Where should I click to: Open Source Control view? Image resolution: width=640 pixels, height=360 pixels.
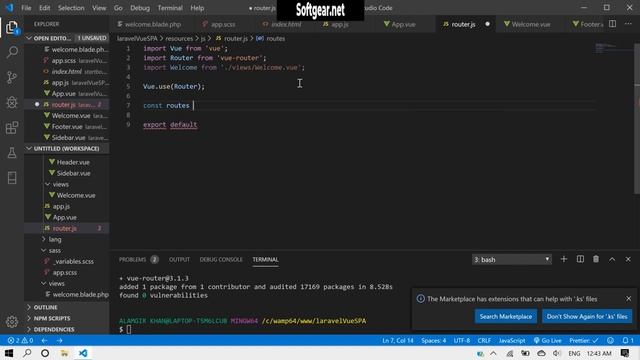(x=12, y=77)
